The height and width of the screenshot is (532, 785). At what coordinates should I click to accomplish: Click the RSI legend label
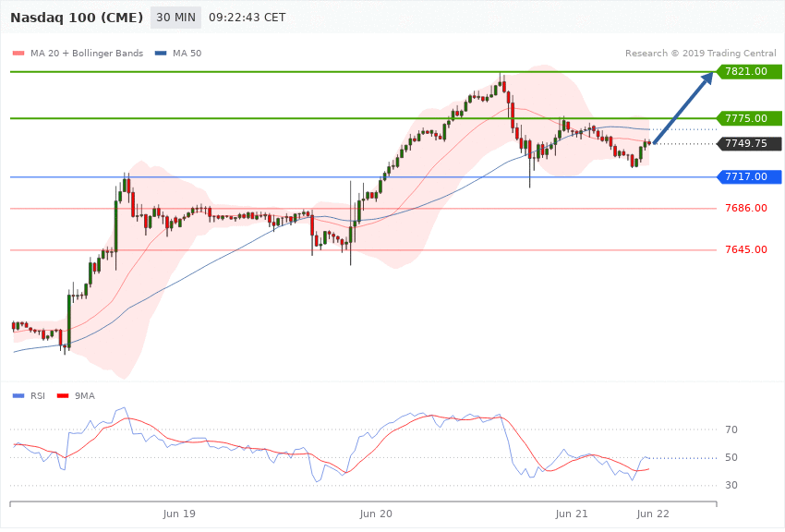coord(38,396)
